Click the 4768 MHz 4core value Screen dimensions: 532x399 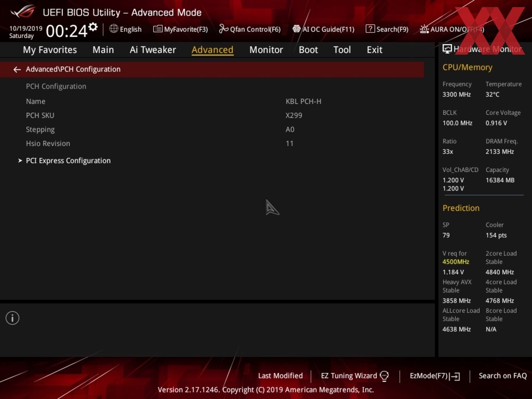[500, 301]
